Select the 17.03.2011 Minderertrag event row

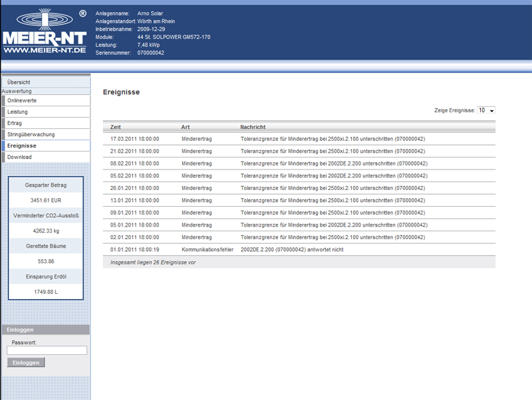(x=299, y=139)
